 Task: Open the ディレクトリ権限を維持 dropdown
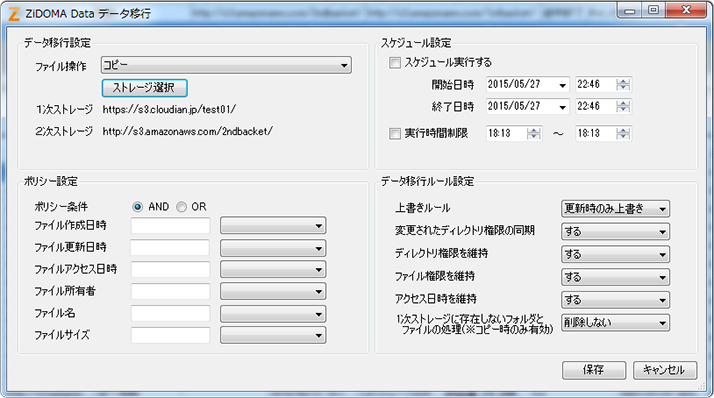615,255
